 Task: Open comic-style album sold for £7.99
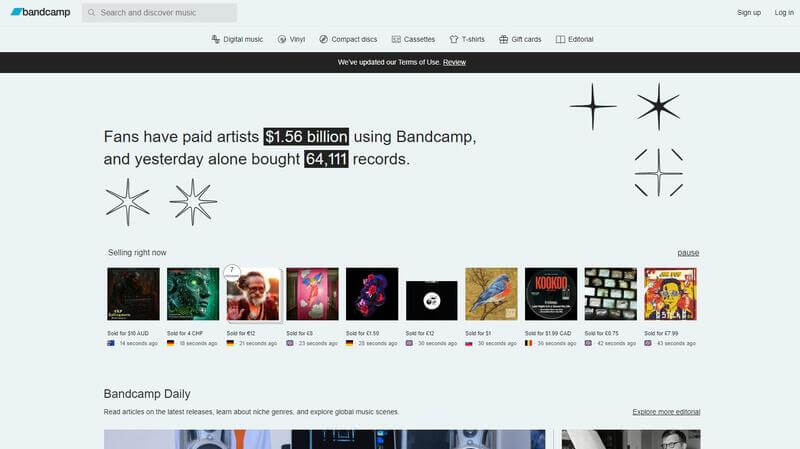tap(670, 294)
